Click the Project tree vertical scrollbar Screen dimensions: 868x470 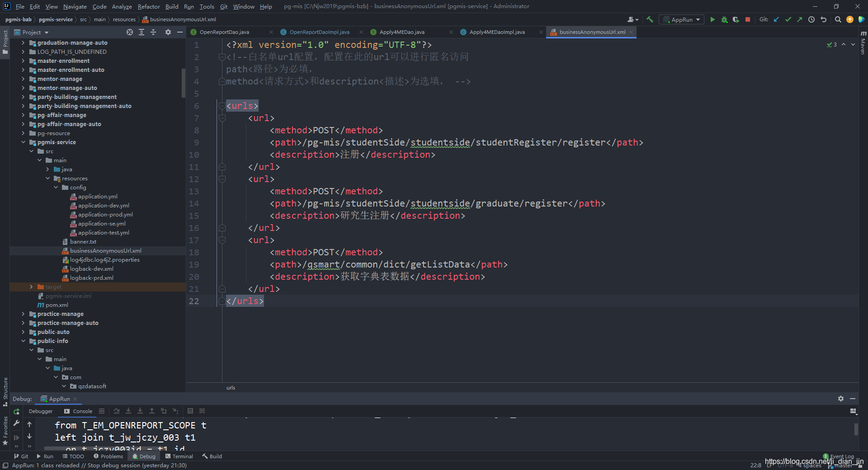click(x=184, y=83)
